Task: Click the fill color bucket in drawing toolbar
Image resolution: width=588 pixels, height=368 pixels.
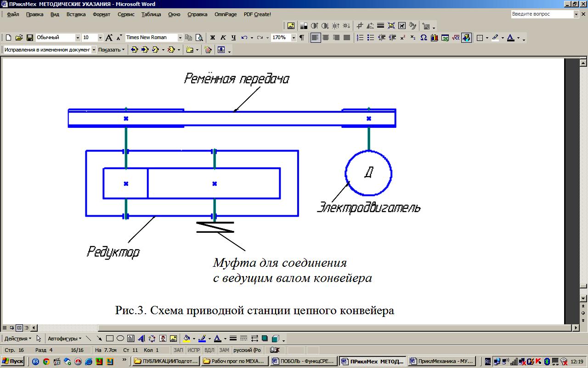Action: tap(187, 339)
